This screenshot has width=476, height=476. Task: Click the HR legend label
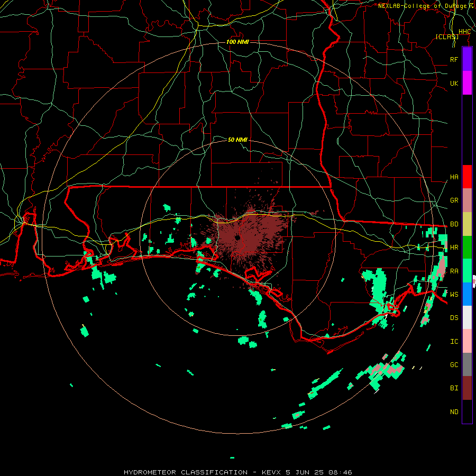coord(454,248)
